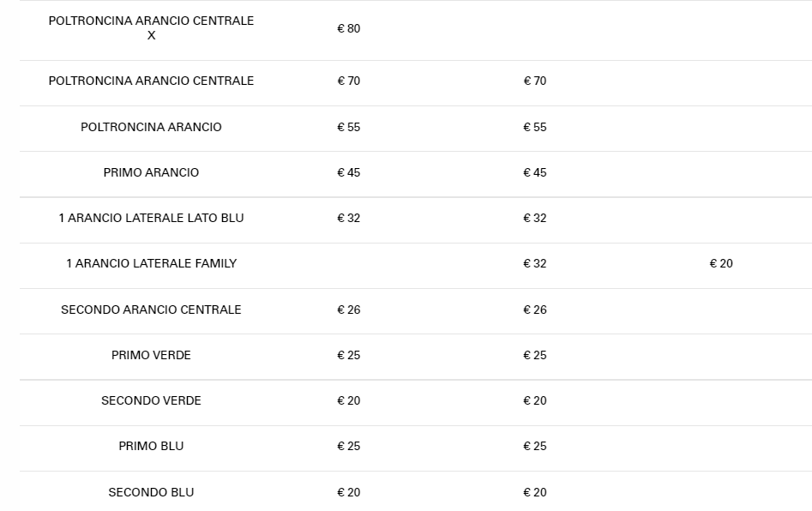Click the 1 ARANCIO LATERALE LATO BLU label
The image size is (812, 511).
[151, 218]
